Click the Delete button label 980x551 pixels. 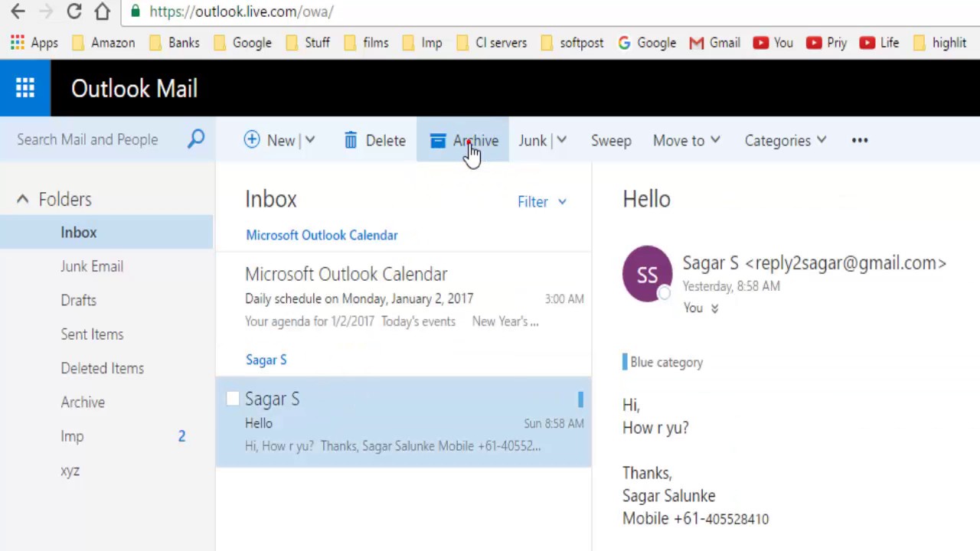click(385, 140)
